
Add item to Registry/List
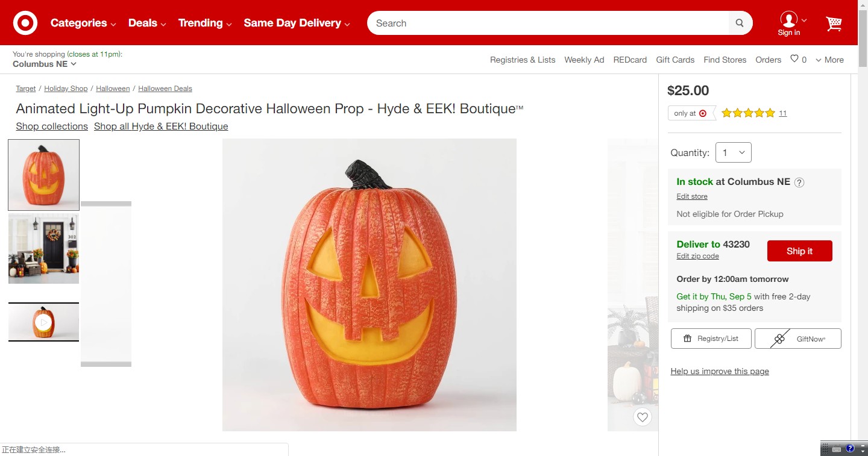pyautogui.click(x=711, y=339)
